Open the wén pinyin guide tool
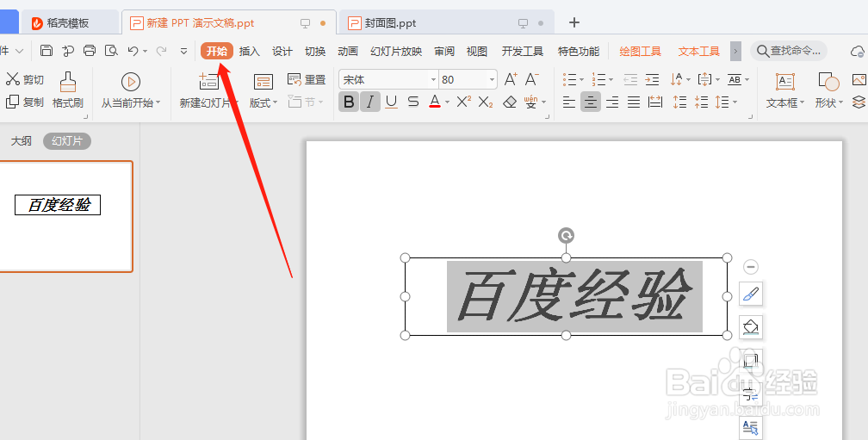868x440 pixels. click(530, 102)
